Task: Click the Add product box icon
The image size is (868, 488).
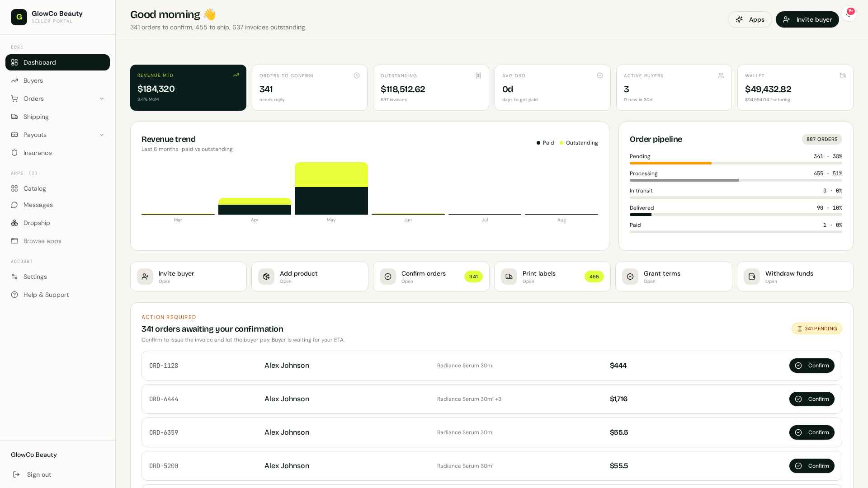Action: click(x=266, y=277)
